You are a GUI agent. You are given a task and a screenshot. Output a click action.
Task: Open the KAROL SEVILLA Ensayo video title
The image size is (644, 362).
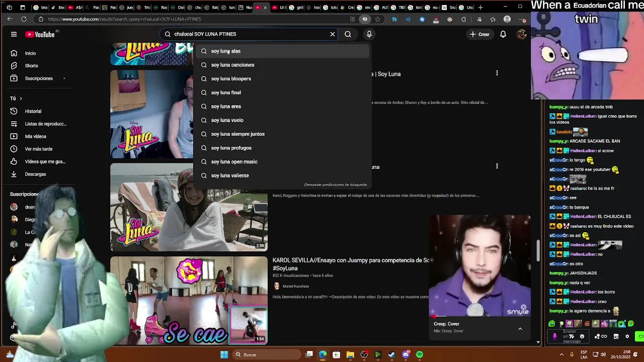pyautogui.click(x=351, y=264)
